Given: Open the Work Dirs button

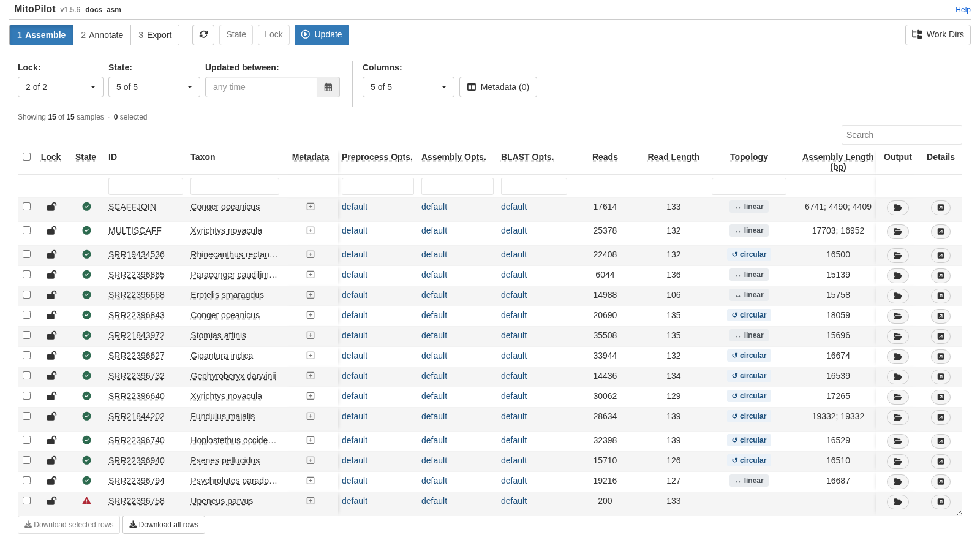Looking at the screenshot, I should (x=938, y=35).
